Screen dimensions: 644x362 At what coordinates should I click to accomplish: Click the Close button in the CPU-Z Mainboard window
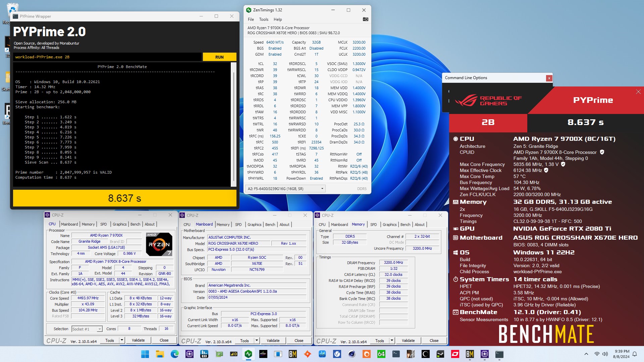[x=299, y=341]
